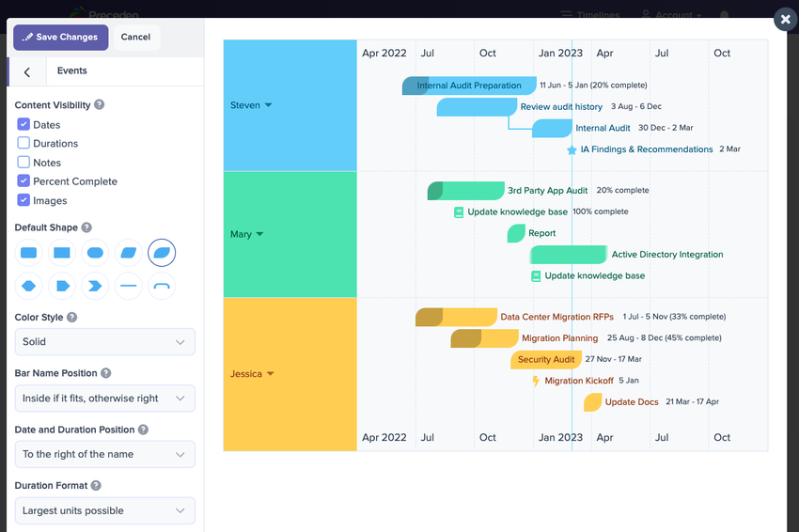The width and height of the screenshot is (799, 532).
Task: Open the Steven swimlane dropdown arrow
Action: coord(268,105)
